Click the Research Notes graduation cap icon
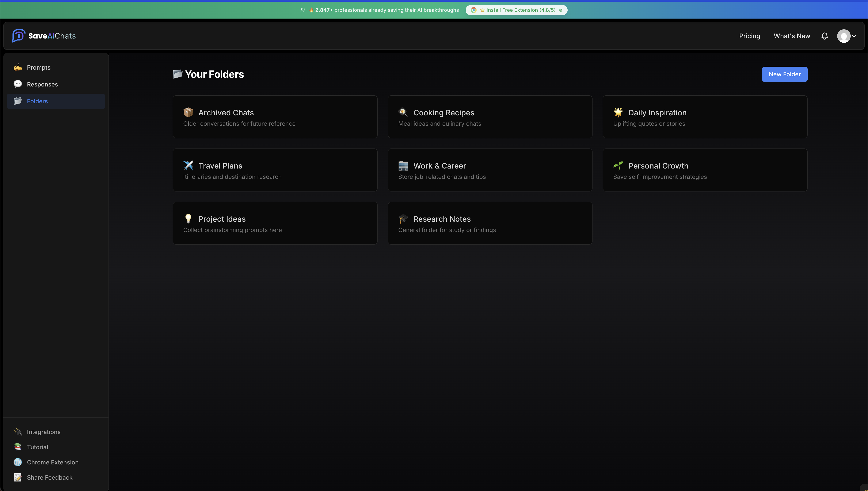 click(403, 219)
